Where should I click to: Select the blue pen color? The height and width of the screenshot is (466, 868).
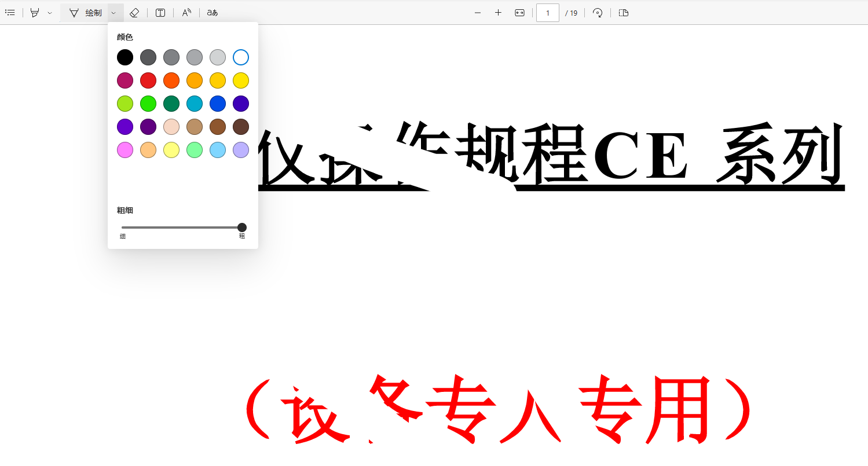[218, 104]
